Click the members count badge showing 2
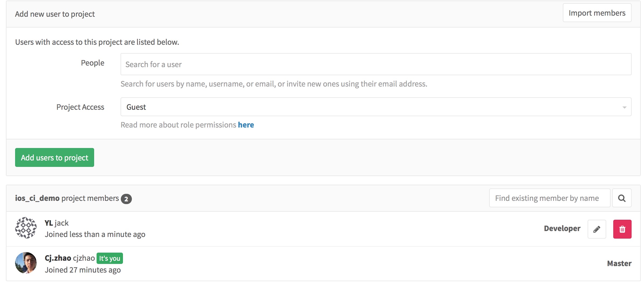This screenshot has height=289, width=644. [126, 199]
